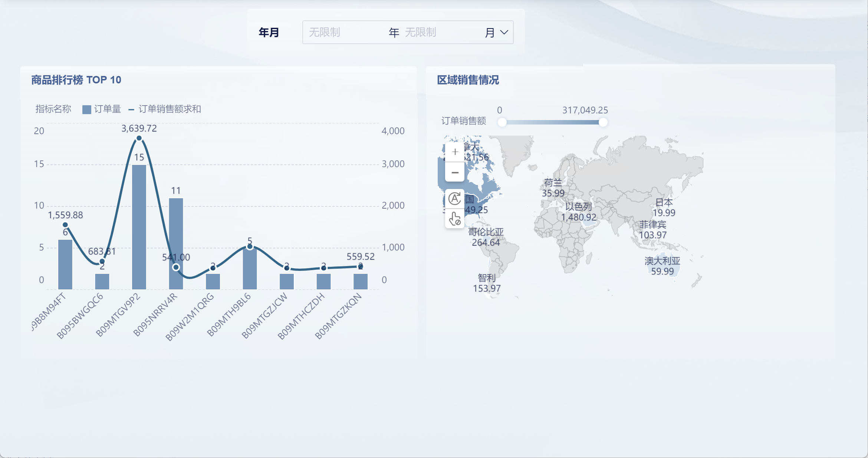Zoom in on the map
Screen dimensions: 868x458
click(x=455, y=152)
